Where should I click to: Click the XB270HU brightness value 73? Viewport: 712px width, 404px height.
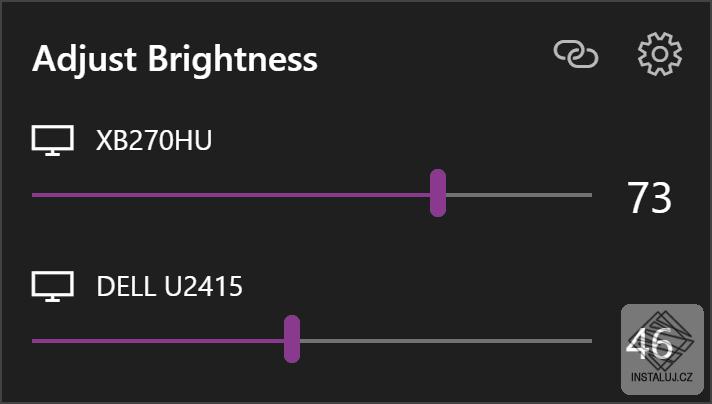pos(648,198)
